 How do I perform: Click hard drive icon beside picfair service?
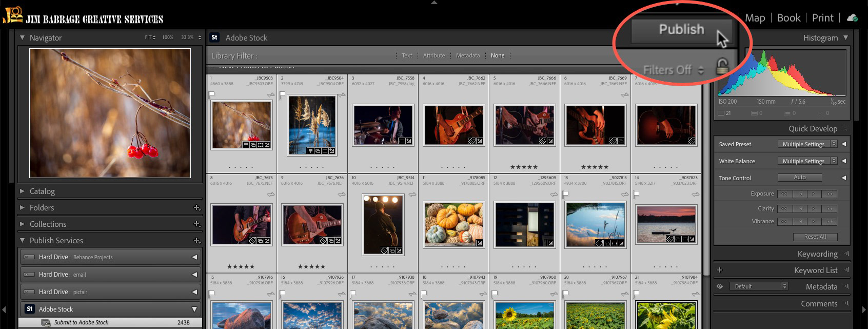(29, 292)
